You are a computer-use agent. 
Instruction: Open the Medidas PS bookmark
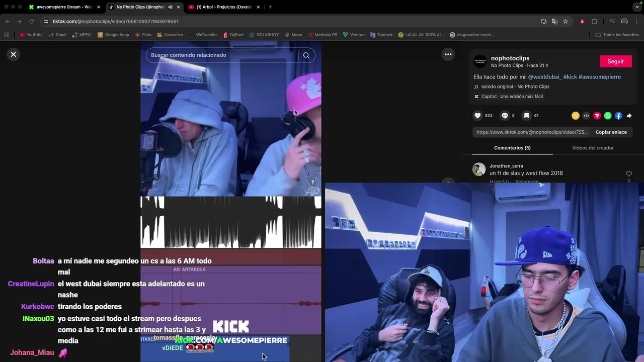tap(323, 35)
